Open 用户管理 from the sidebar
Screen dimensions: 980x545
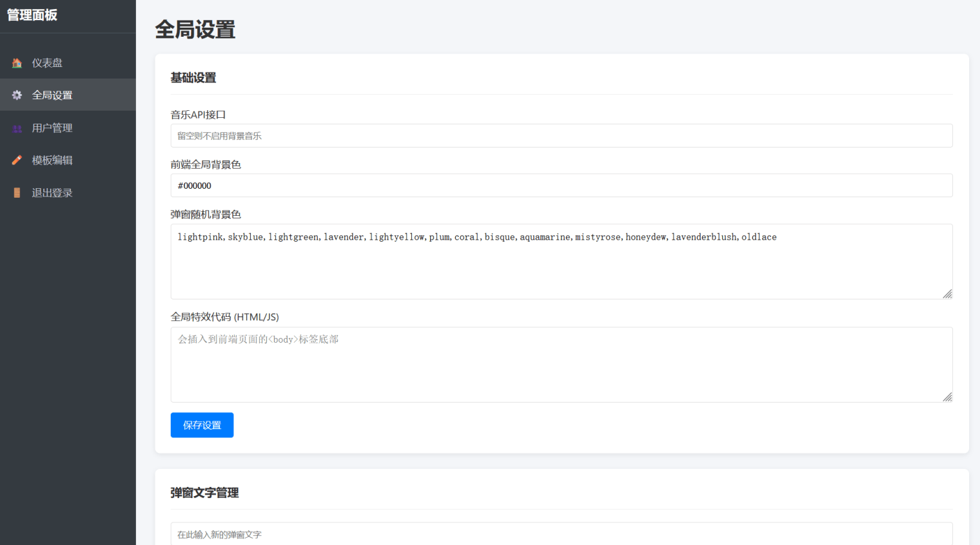52,128
